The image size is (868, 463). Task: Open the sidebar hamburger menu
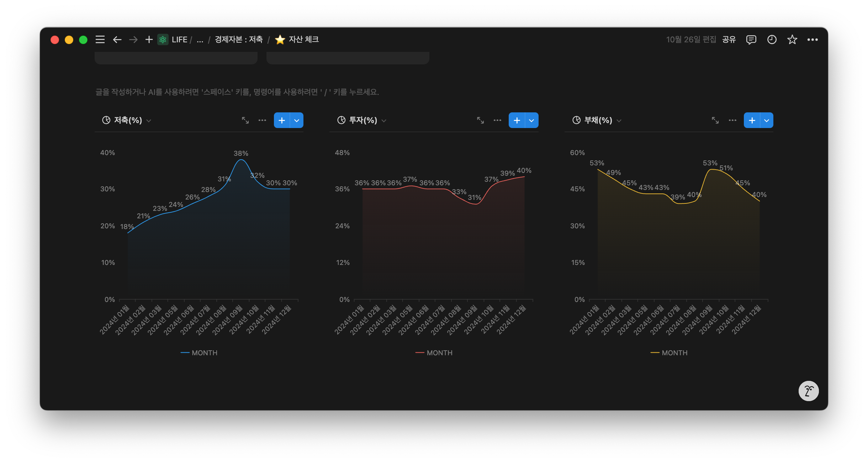pyautogui.click(x=100, y=39)
